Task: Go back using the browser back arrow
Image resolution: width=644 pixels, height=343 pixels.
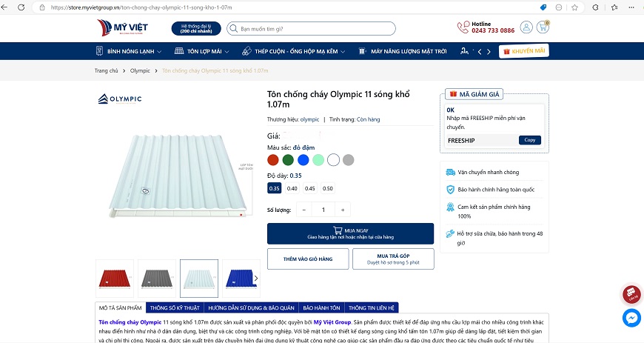Action: click(4, 7)
